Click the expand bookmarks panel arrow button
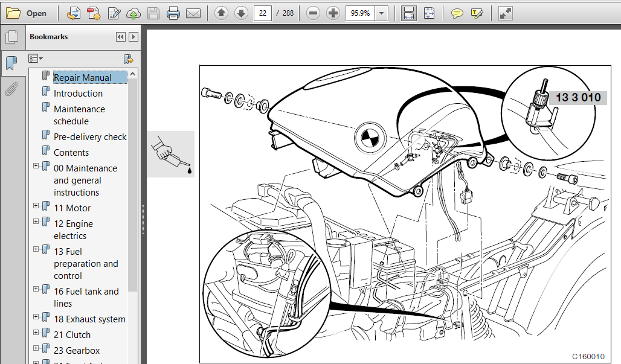The image size is (621, 364). click(x=134, y=37)
